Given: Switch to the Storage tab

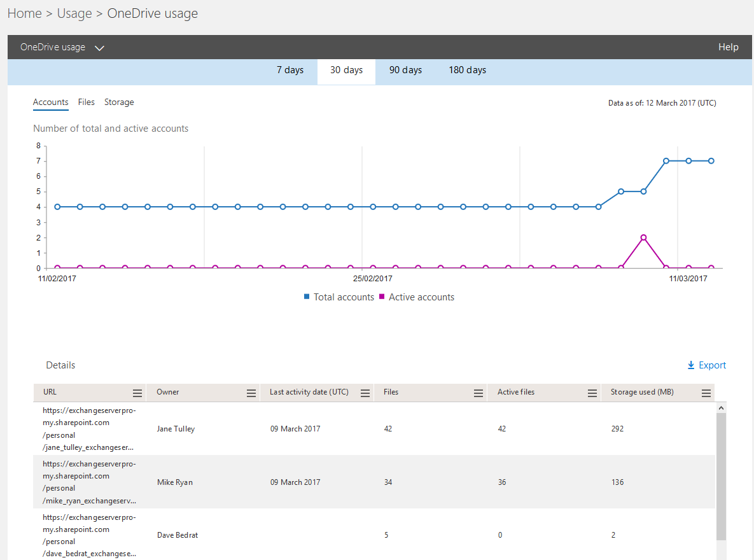Looking at the screenshot, I should point(118,102).
